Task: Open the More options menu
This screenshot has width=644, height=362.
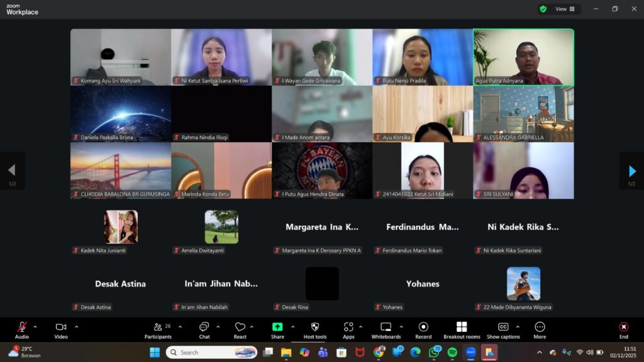Action: point(540,330)
